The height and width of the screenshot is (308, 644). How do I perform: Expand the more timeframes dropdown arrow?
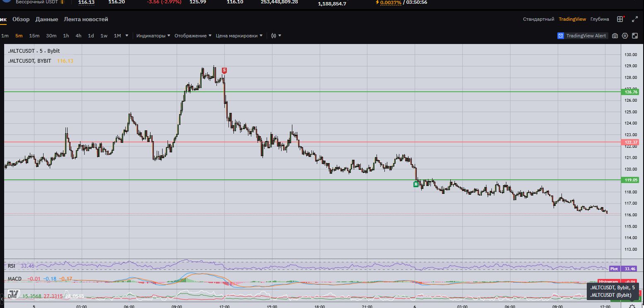coord(127,36)
